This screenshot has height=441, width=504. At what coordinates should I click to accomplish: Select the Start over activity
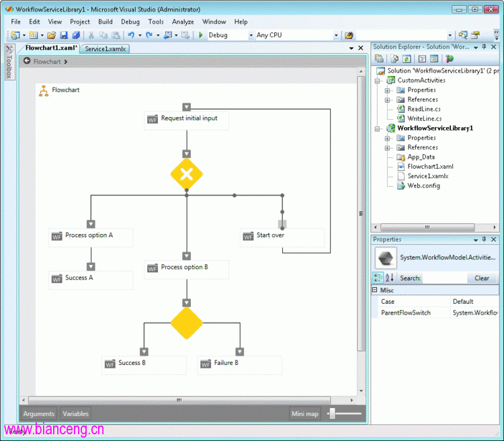(x=282, y=237)
